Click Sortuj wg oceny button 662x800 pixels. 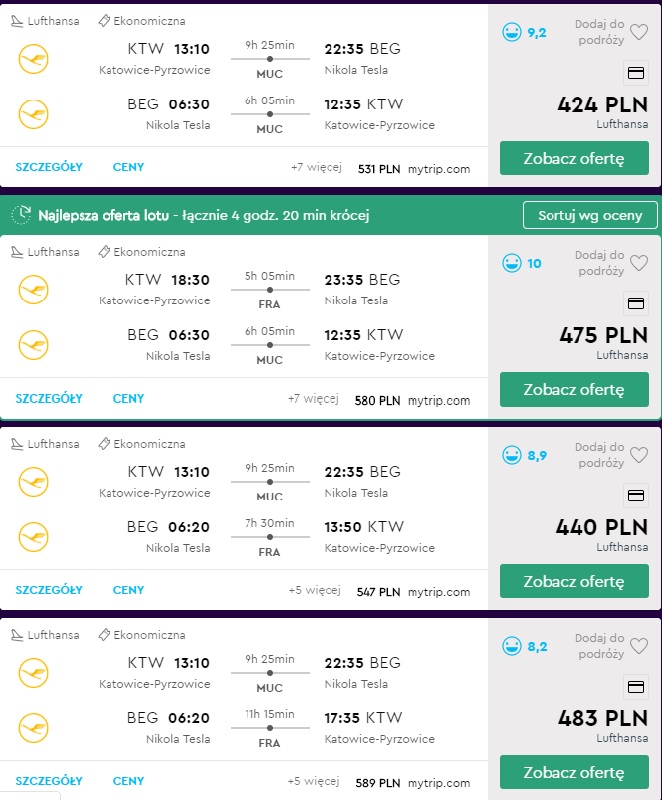[x=590, y=215]
